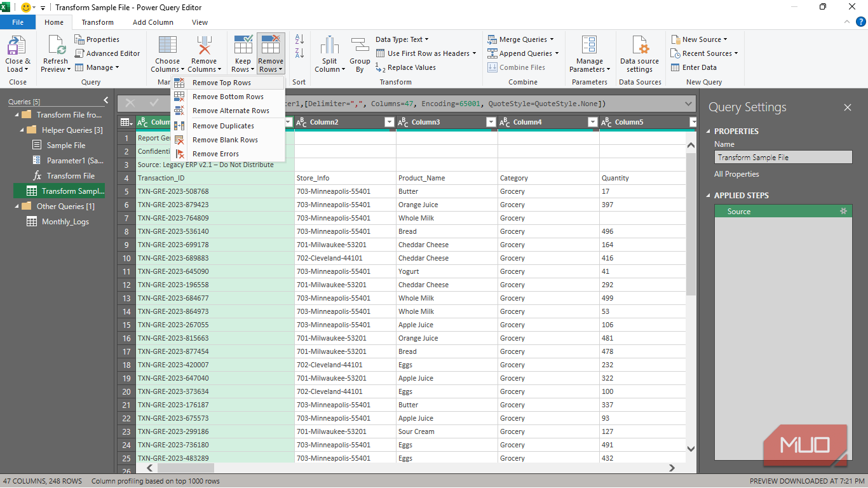Open the New Source dropdown
This screenshot has width=868, height=488.
pos(699,39)
